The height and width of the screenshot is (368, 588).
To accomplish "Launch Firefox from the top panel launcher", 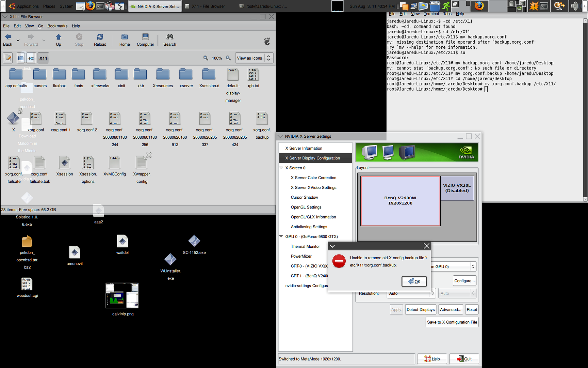I will [x=90, y=6].
